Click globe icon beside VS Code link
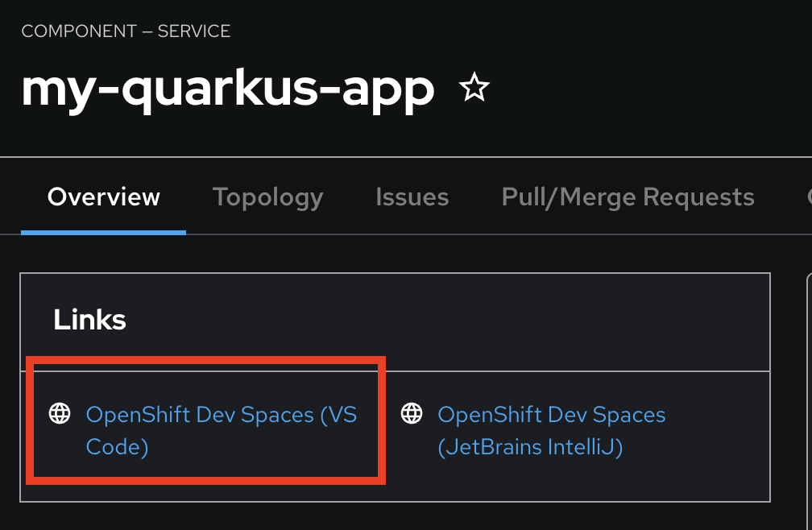The height and width of the screenshot is (530, 812). coord(60,414)
